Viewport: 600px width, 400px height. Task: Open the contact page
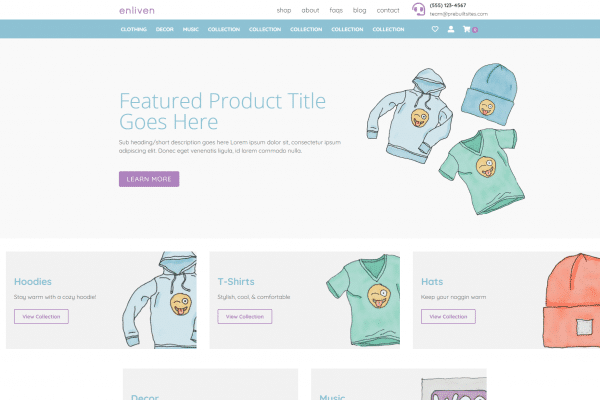388,10
